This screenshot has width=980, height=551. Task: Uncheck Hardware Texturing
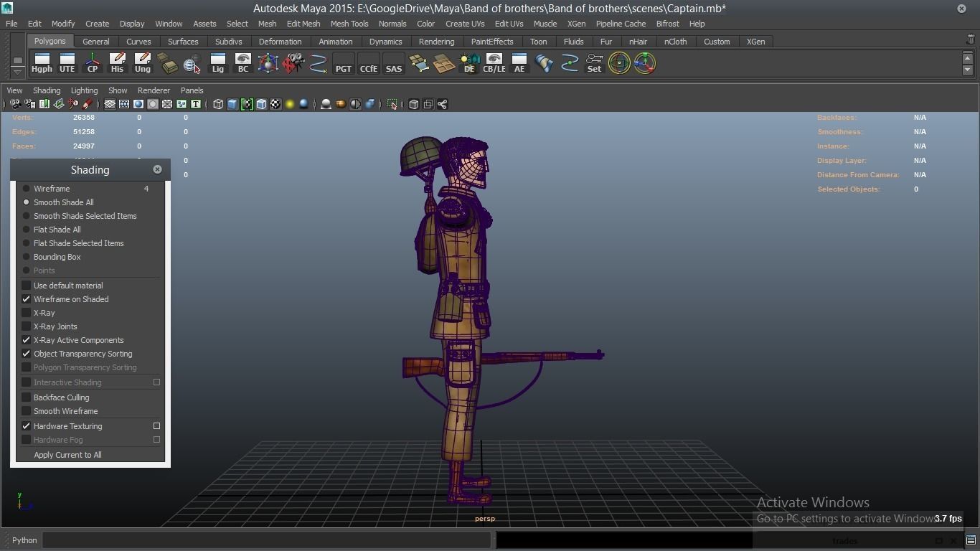(27, 426)
